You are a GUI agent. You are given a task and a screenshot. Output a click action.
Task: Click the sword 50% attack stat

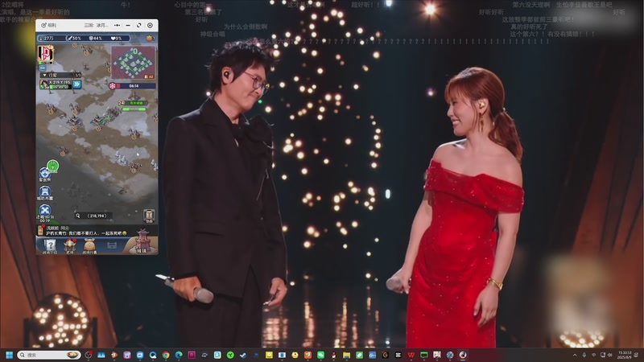75,38
